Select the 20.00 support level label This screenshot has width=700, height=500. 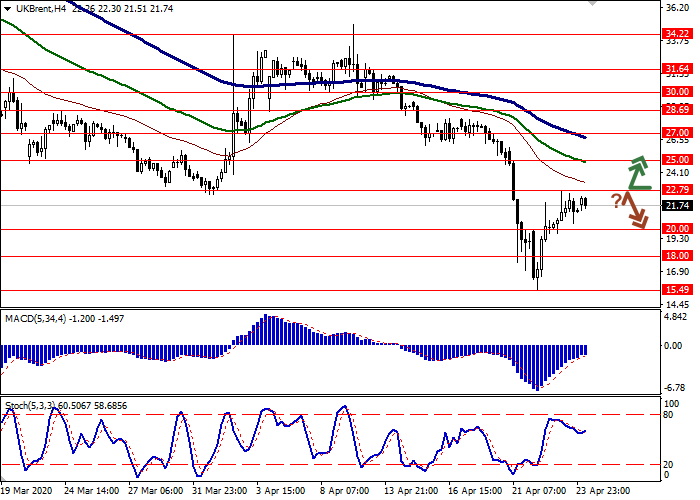click(x=677, y=228)
